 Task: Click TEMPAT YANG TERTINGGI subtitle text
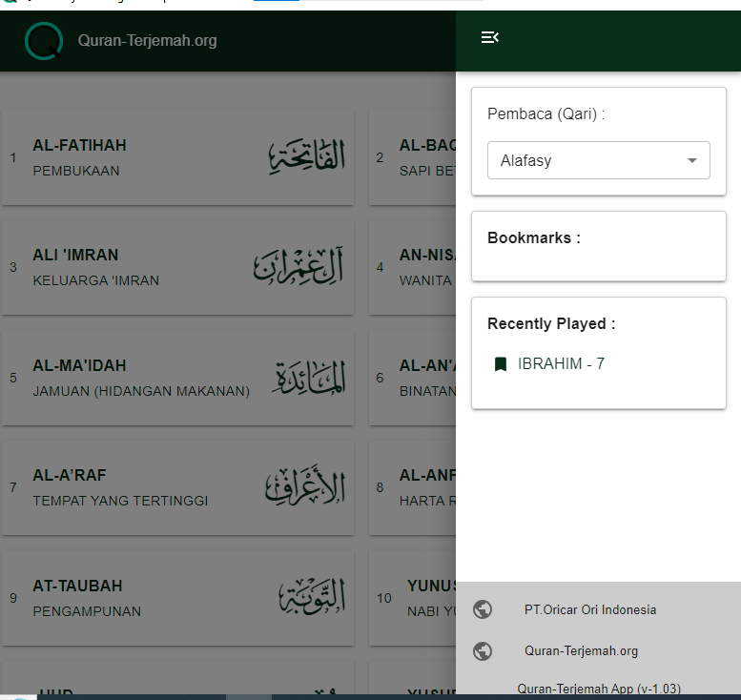pos(120,501)
